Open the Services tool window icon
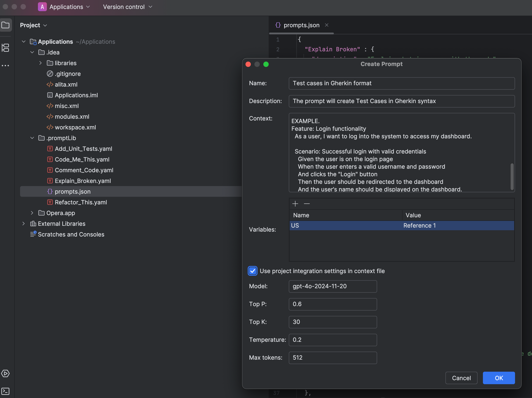 [x=5, y=373]
